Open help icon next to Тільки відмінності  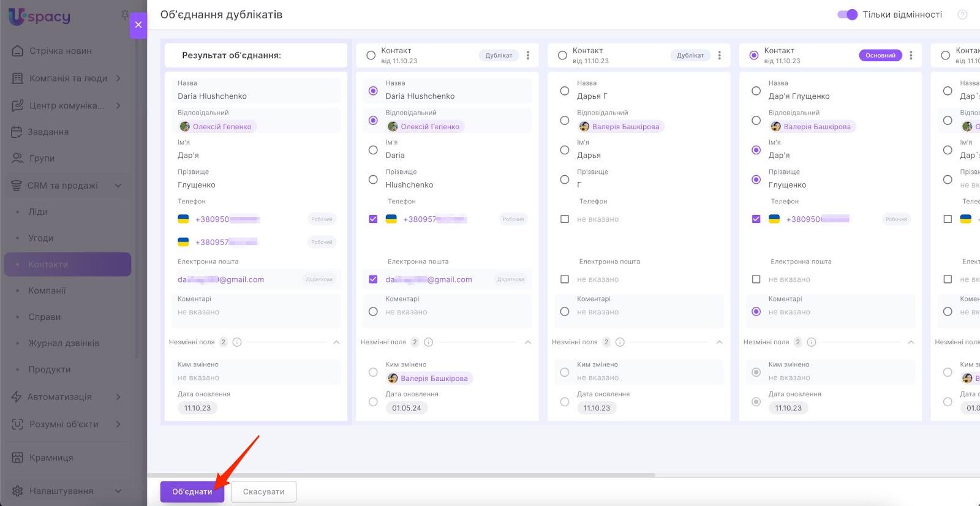pyautogui.click(x=962, y=15)
